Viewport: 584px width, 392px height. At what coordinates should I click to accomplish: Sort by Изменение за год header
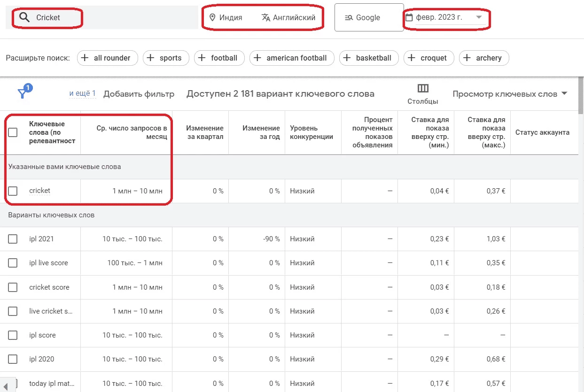(261, 132)
